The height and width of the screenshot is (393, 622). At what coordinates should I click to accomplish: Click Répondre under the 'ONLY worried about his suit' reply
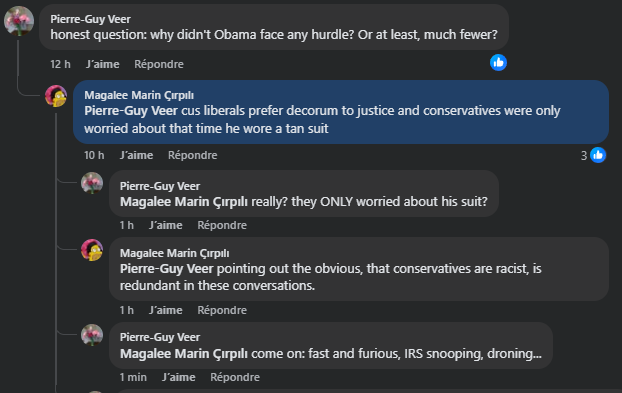[222, 225]
